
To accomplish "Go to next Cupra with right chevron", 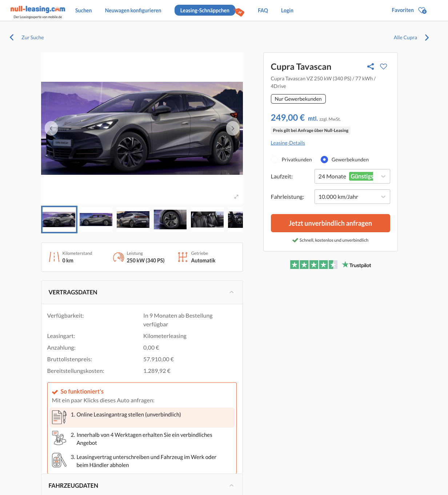I will point(427,38).
